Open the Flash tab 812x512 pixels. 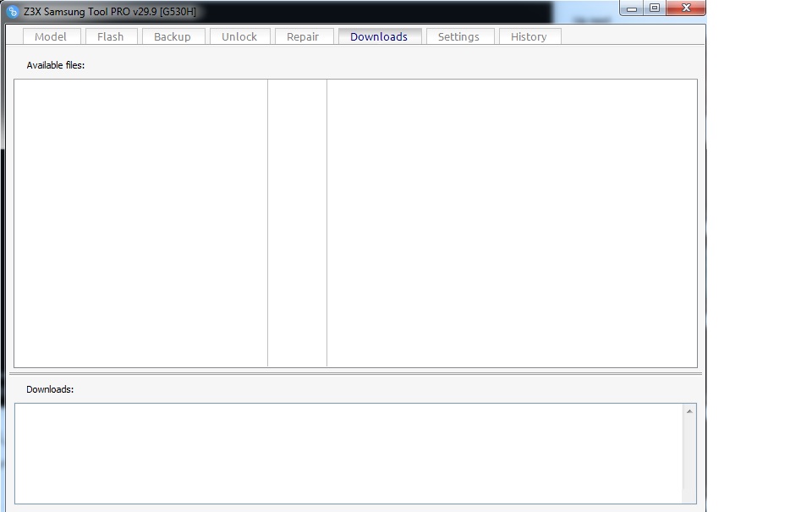(x=111, y=36)
